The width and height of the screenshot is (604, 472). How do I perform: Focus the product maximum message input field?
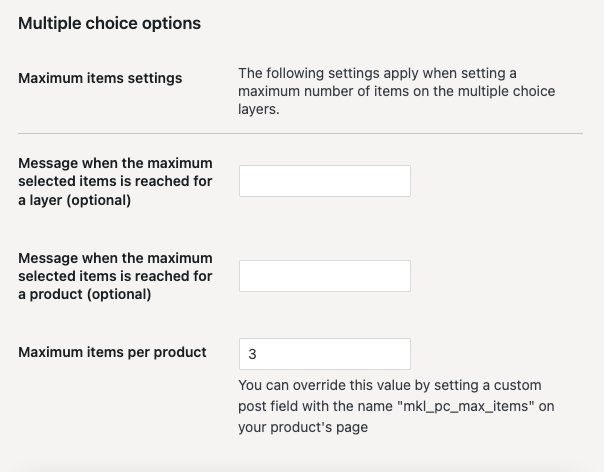(x=325, y=276)
